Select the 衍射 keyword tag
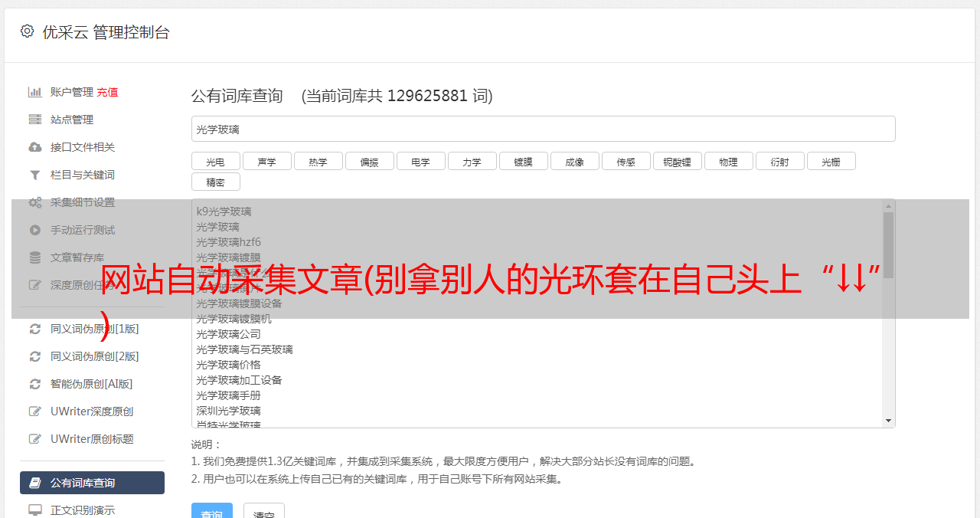Viewport: 980px width, 518px height. click(779, 161)
